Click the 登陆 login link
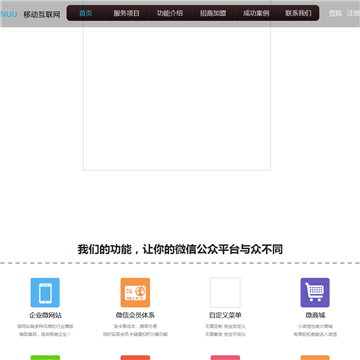360x360 pixels. [x=335, y=13]
